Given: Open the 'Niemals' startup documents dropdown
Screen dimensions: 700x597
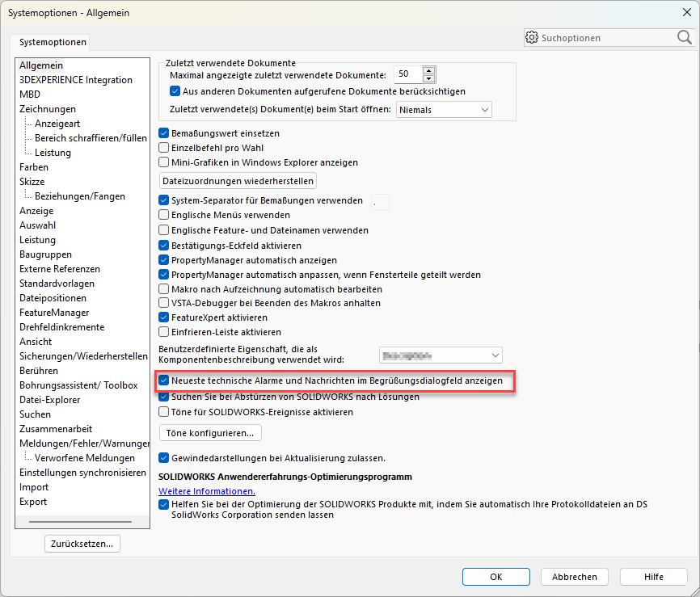Looking at the screenshot, I should pos(444,109).
